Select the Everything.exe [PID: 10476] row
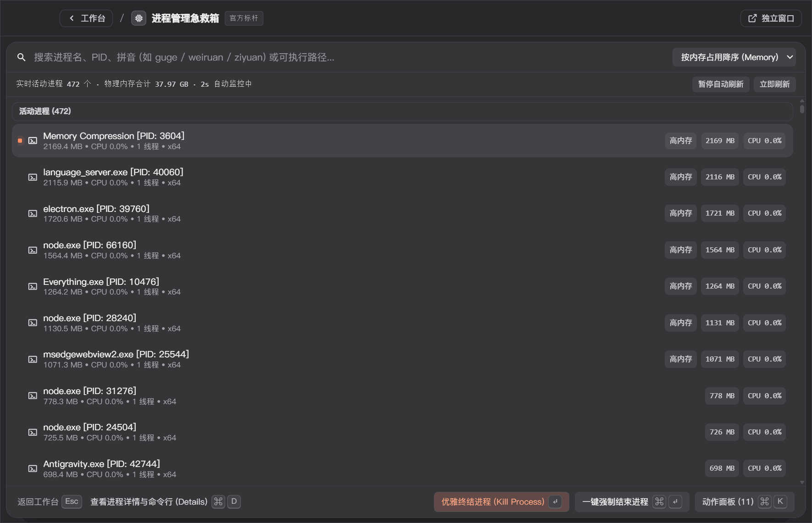Viewport: 812px width, 523px height. tap(402, 286)
